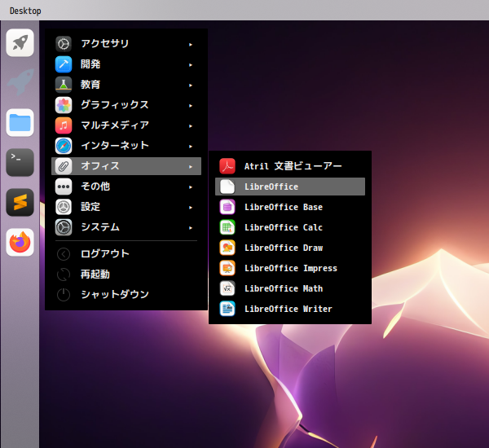The width and height of the screenshot is (489, 448).
Task: Click the logout circle arrow icon
Action: click(64, 254)
